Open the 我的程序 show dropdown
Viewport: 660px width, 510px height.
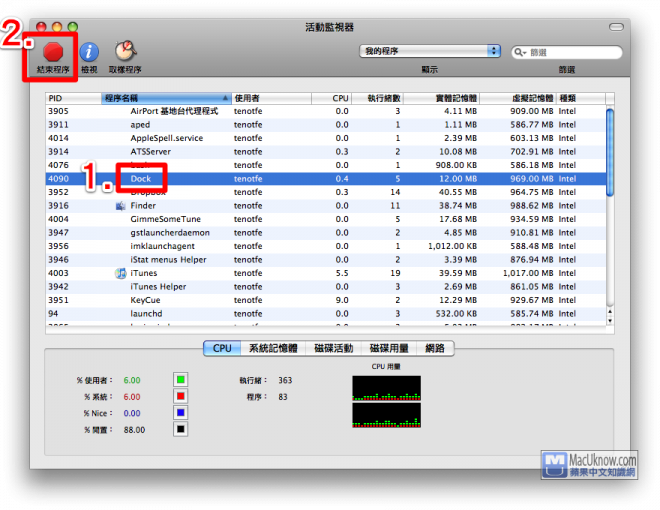pos(430,51)
